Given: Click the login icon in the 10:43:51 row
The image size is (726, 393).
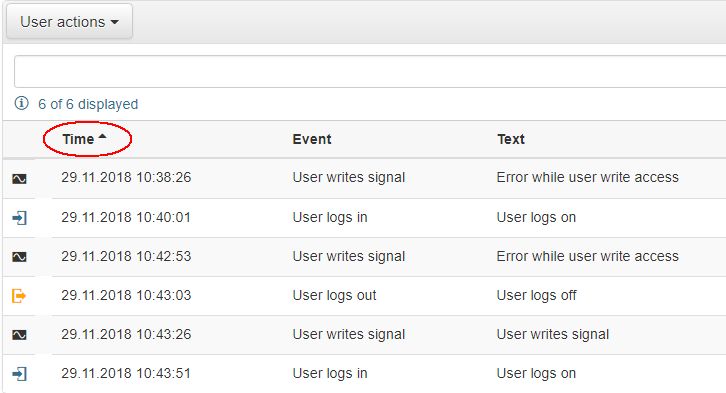Looking at the screenshot, I should [19, 374].
